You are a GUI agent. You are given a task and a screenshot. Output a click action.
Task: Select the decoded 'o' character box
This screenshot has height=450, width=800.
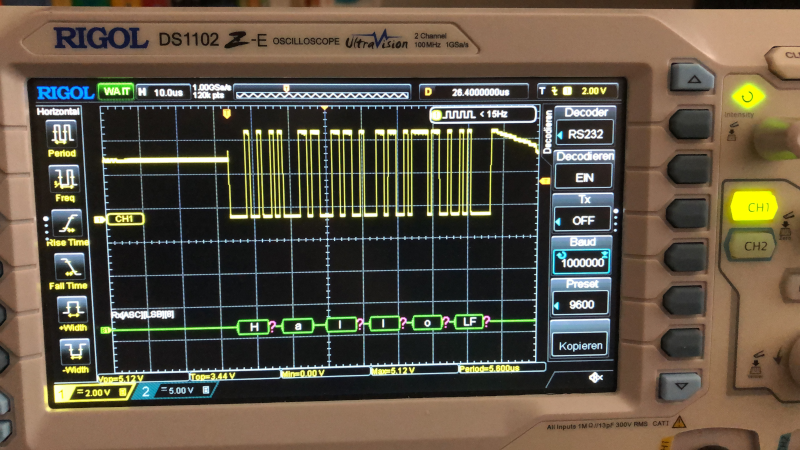pyautogui.click(x=427, y=322)
